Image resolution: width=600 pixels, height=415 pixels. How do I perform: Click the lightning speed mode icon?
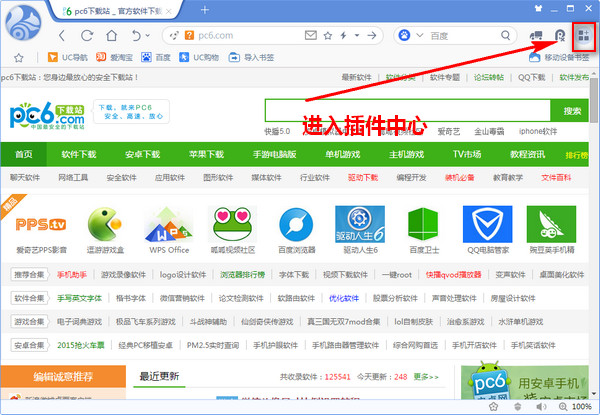tap(344, 36)
